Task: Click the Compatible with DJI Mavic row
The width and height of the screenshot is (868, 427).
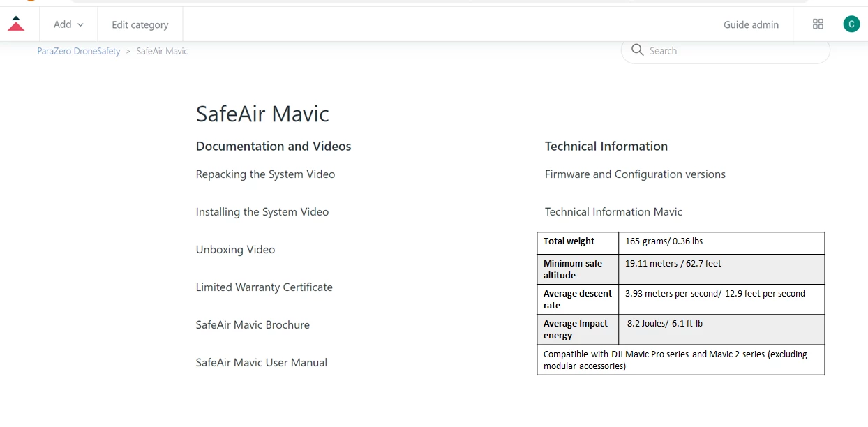Action: pyautogui.click(x=681, y=359)
